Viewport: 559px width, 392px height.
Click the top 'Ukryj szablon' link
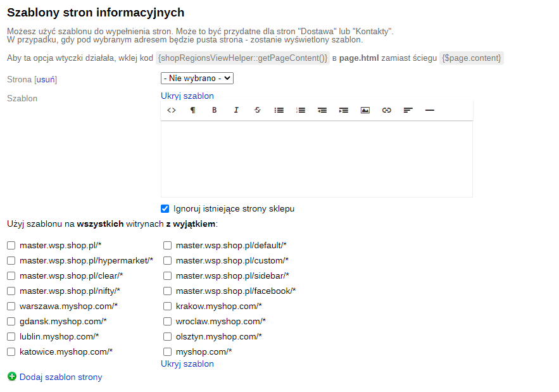coord(187,96)
